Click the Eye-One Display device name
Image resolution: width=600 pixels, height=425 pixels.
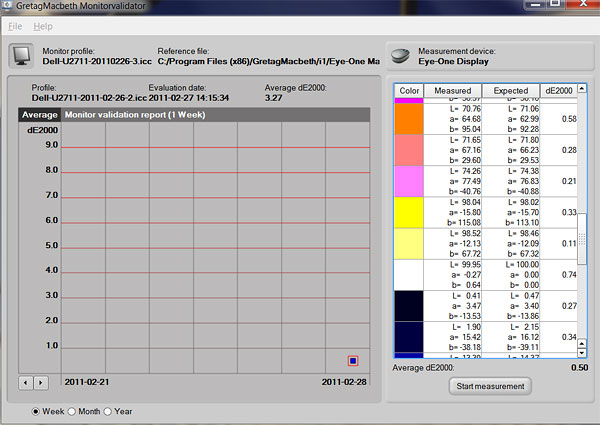coord(453,62)
